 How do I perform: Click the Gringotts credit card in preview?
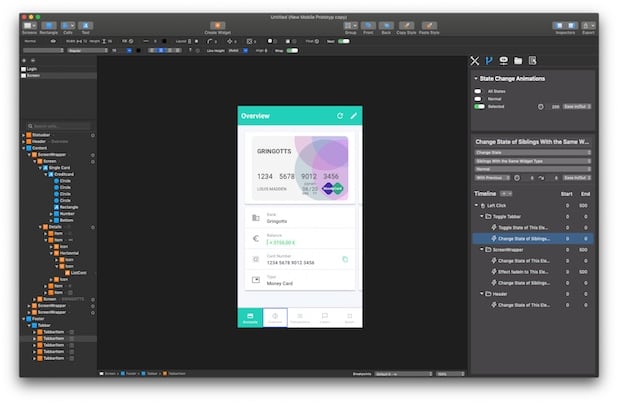pyautogui.click(x=300, y=168)
